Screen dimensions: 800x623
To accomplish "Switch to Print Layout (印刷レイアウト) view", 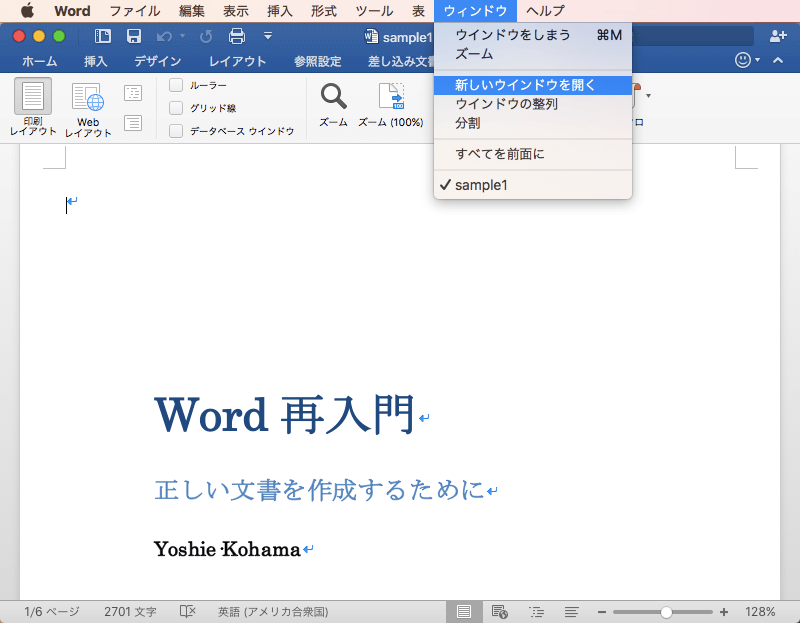I will click(x=33, y=107).
